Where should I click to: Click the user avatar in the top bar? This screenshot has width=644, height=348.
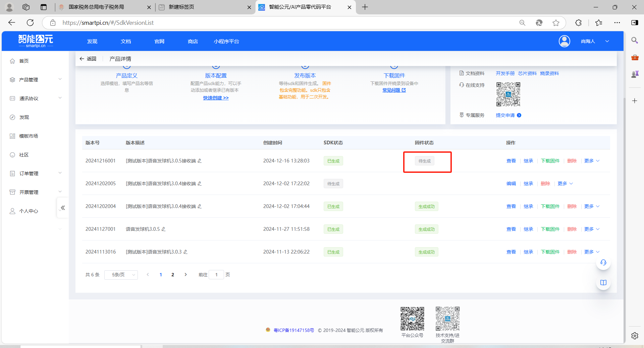[x=564, y=41]
